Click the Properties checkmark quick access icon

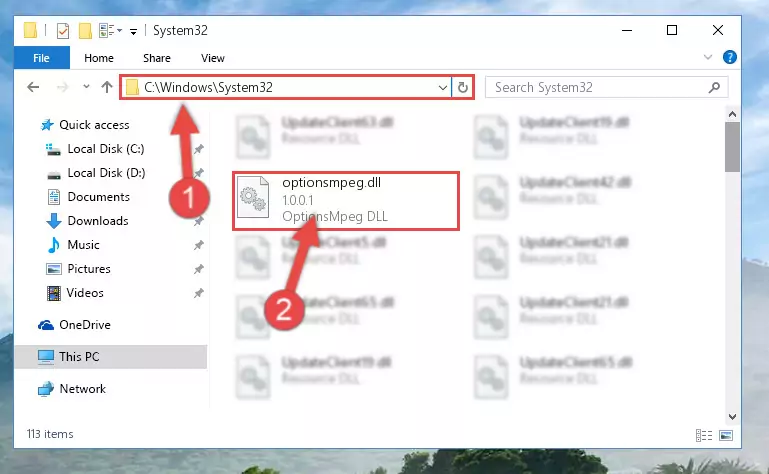pyautogui.click(x=63, y=31)
